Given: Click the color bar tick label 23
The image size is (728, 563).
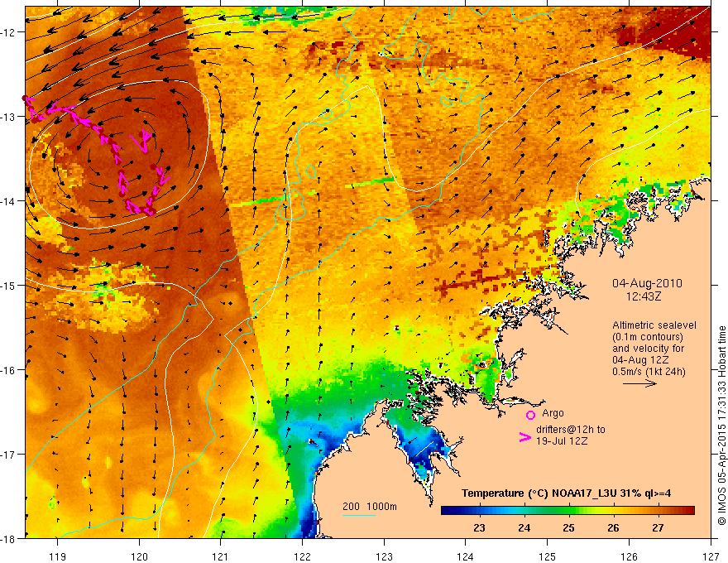Looking at the screenshot, I should point(479,527).
